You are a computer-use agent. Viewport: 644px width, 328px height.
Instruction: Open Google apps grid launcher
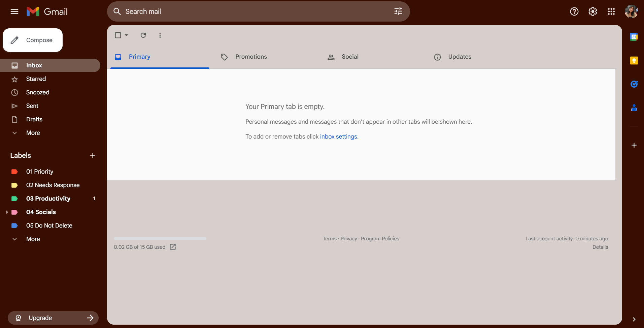point(611,11)
